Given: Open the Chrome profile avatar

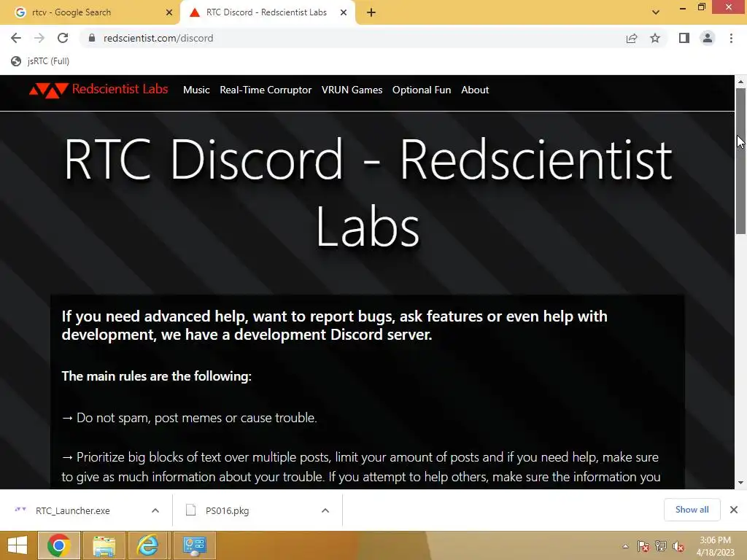Looking at the screenshot, I should click(708, 38).
